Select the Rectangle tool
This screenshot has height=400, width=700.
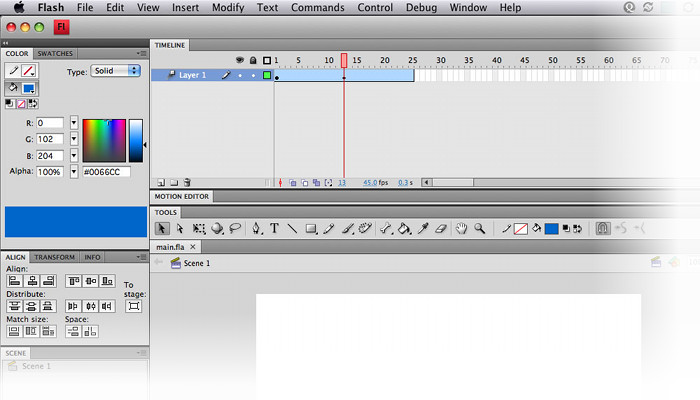tap(311, 229)
